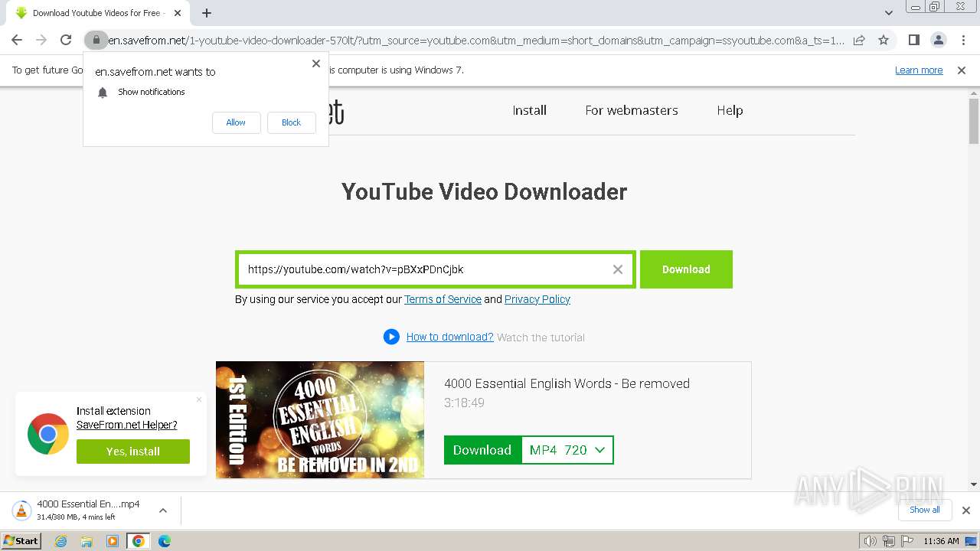Open the How to download? link
This screenshot has height=551, width=980.
pyautogui.click(x=449, y=337)
